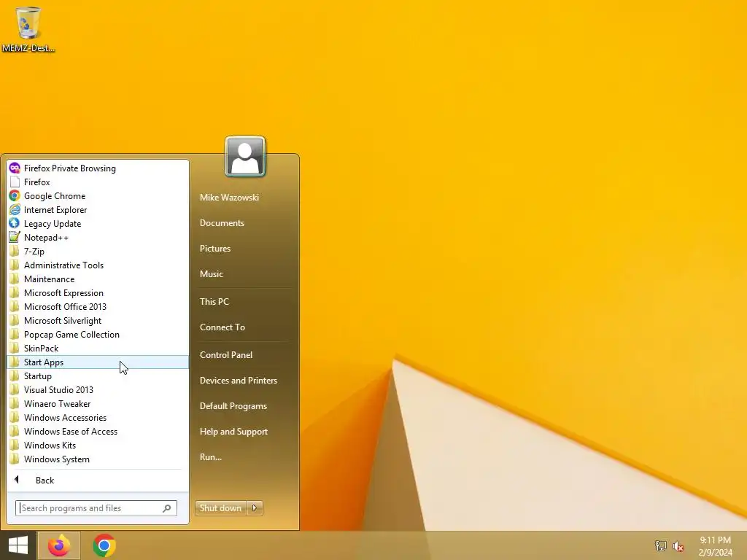Open Documents from the Start menu
747x560 pixels.
coord(222,223)
